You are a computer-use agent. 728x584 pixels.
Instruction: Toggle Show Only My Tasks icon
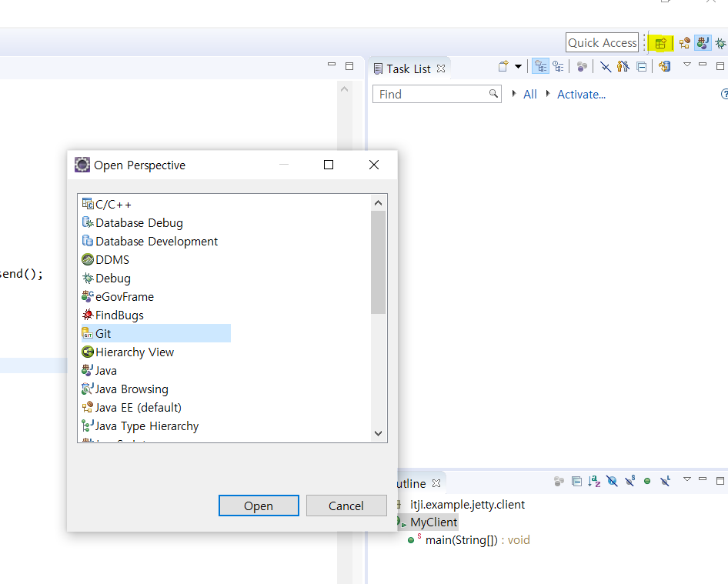[x=623, y=66]
